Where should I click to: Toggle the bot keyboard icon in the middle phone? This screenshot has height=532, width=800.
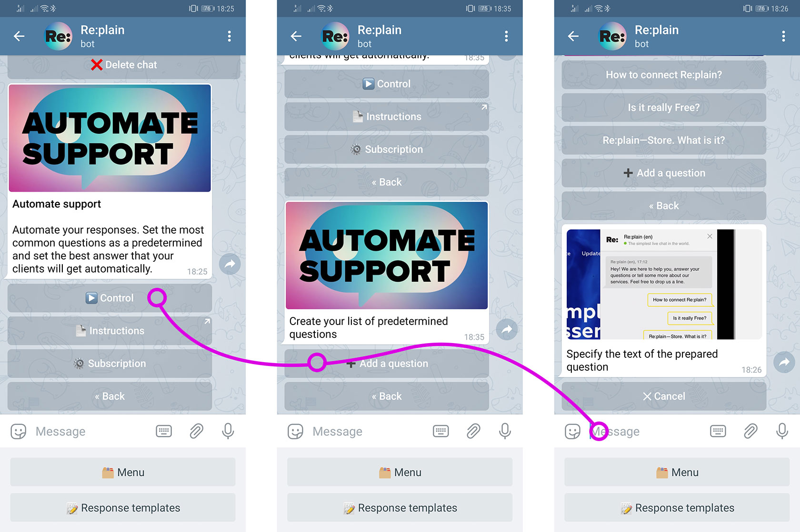coord(441,431)
